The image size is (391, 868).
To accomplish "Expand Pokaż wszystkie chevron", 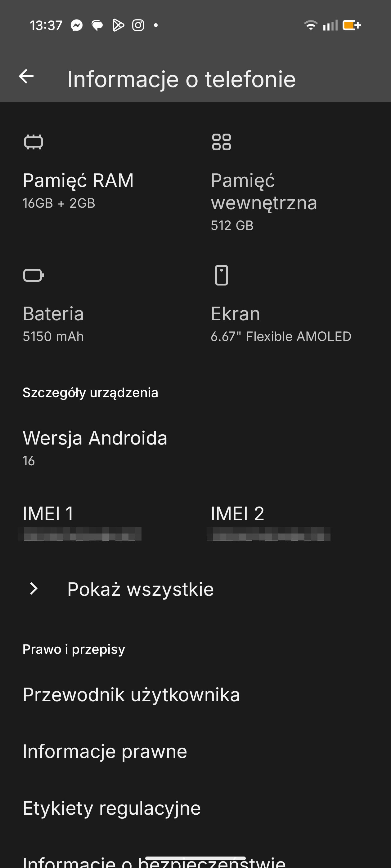I will [x=34, y=588].
